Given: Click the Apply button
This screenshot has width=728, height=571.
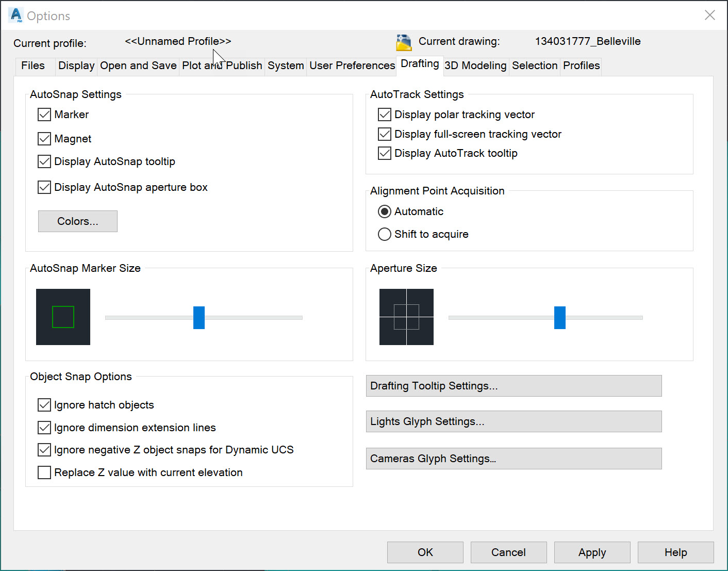Looking at the screenshot, I should pos(592,552).
